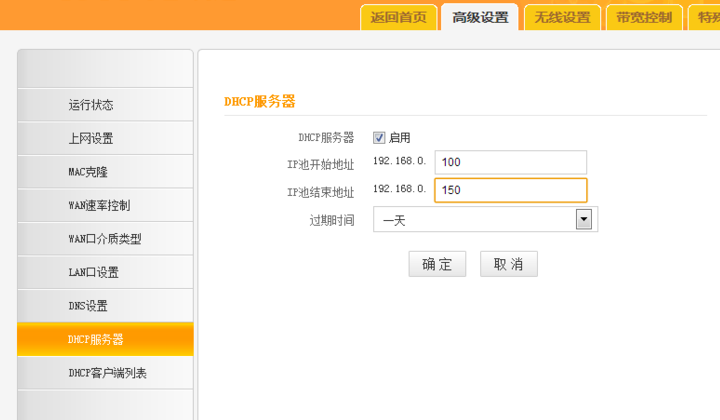Select the 高级设置 tab
The width and height of the screenshot is (720, 420).
pyautogui.click(x=480, y=17)
